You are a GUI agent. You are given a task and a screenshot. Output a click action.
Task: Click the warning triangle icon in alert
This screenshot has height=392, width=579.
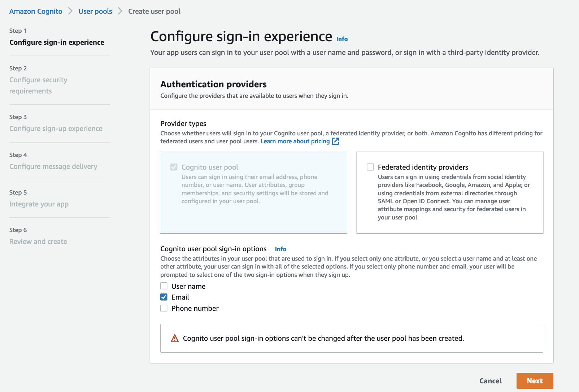point(175,338)
